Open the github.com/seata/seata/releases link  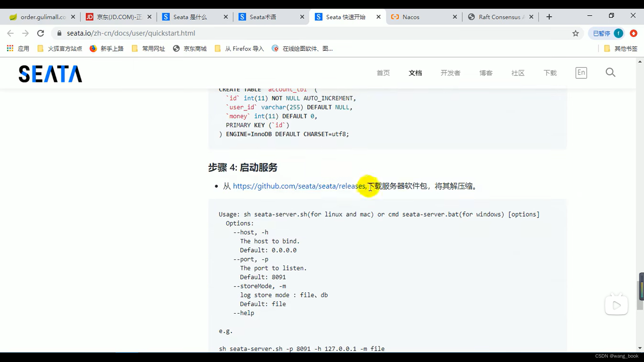pos(299,186)
